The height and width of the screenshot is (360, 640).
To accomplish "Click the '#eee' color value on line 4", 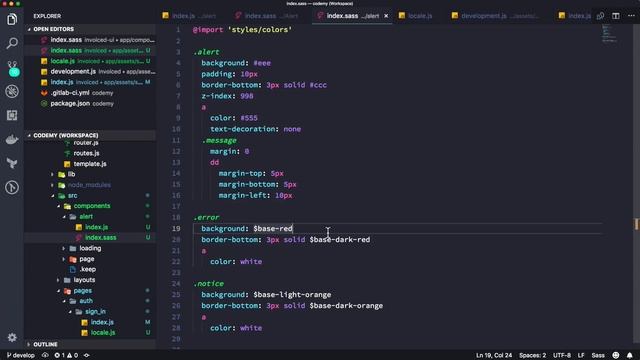I will coord(262,63).
